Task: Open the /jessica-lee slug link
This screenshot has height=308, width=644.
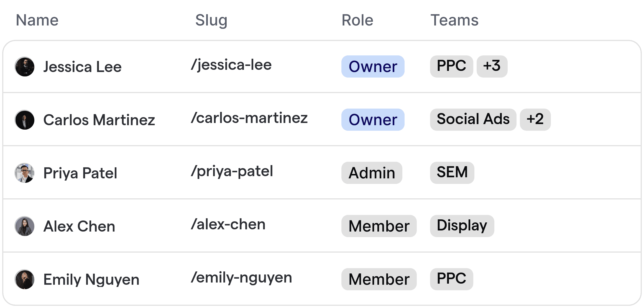Action: tap(231, 65)
